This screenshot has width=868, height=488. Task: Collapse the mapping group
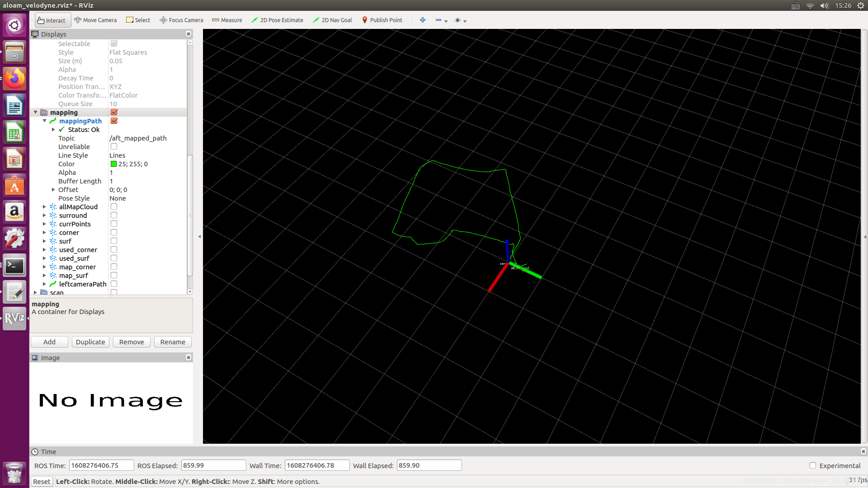pos(35,113)
